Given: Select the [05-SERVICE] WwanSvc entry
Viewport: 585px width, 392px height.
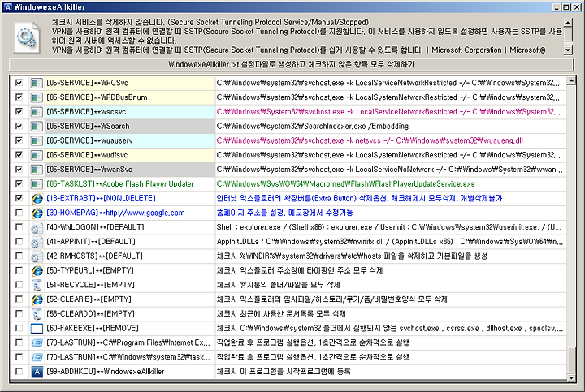Looking at the screenshot, I should [89, 170].
